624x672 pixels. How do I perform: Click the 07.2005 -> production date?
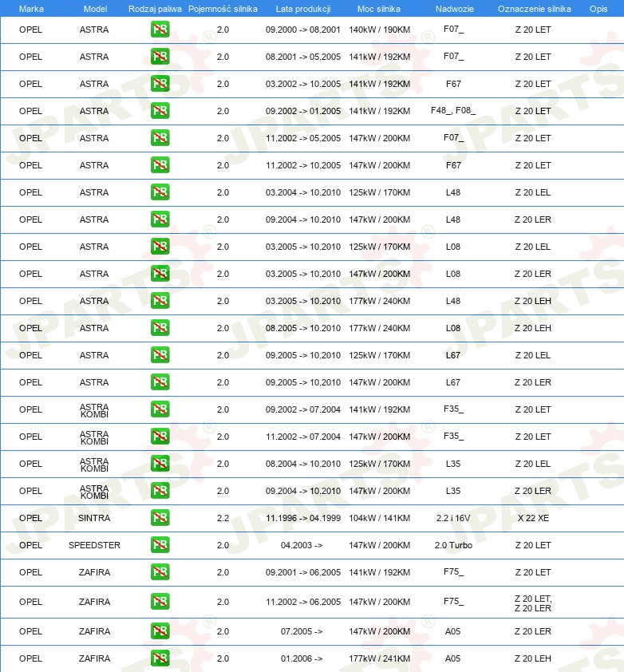pyautogui.click(x=302, y=631)
